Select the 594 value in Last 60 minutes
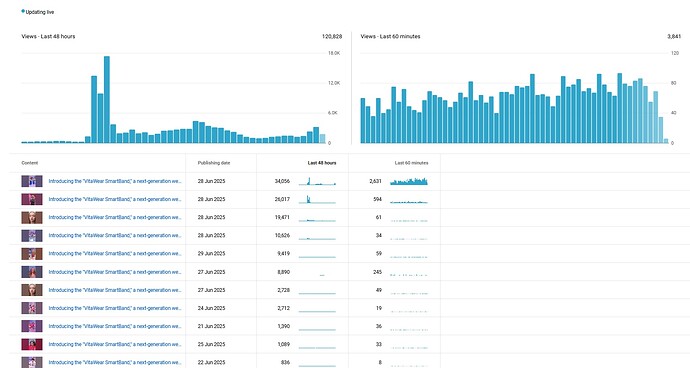The image size is (690, 368). coord(378,199)
